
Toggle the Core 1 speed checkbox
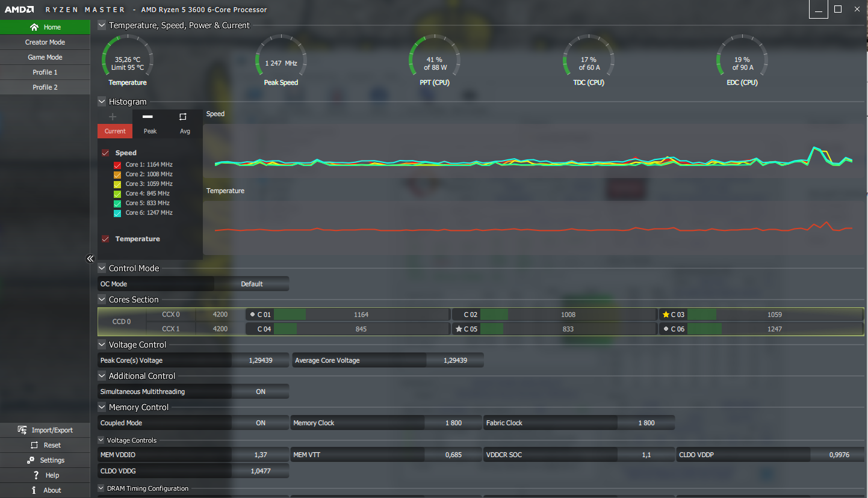117,165
